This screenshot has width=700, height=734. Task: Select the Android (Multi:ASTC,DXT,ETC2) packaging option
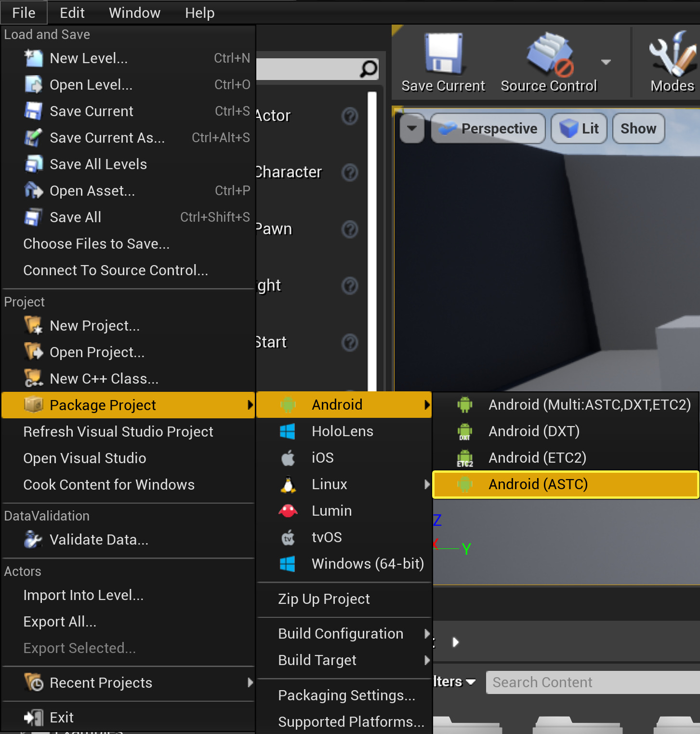(589, 404)
